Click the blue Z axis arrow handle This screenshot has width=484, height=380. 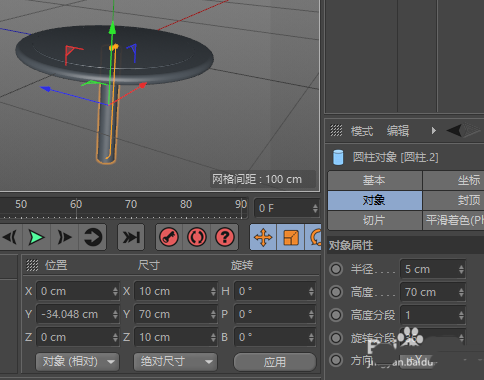point(46,89)
